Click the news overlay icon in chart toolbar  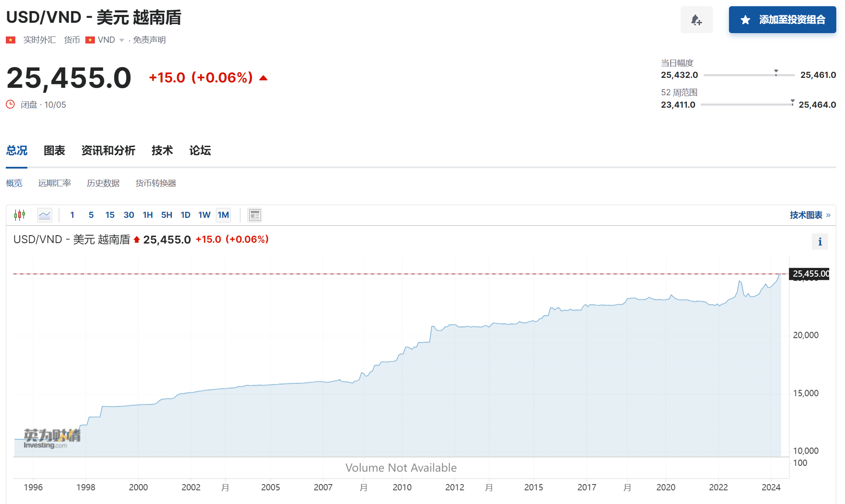click(x=254, y=215)
